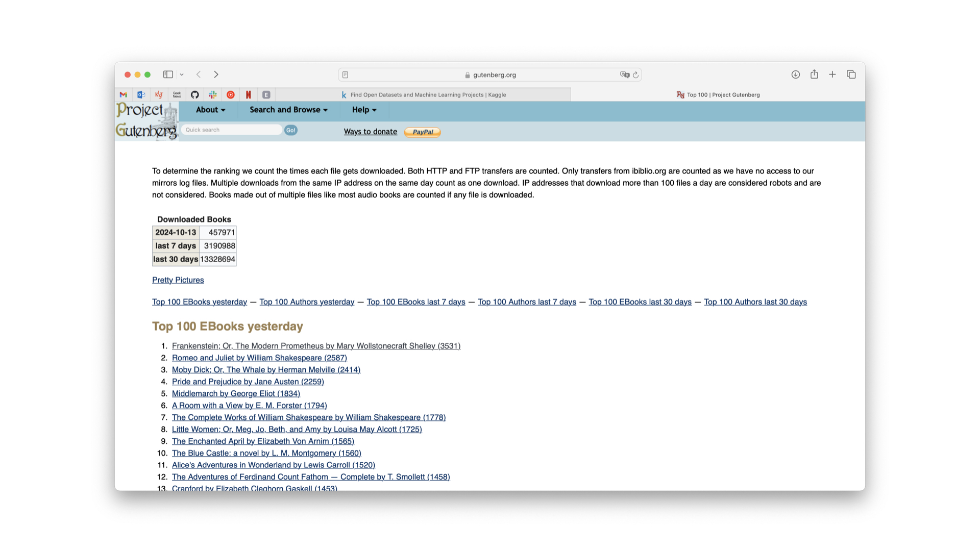This screenshot has width=980, height=551.
Task: Open Alice's Adventures in Wonderland link
Action: coord(274,465)
